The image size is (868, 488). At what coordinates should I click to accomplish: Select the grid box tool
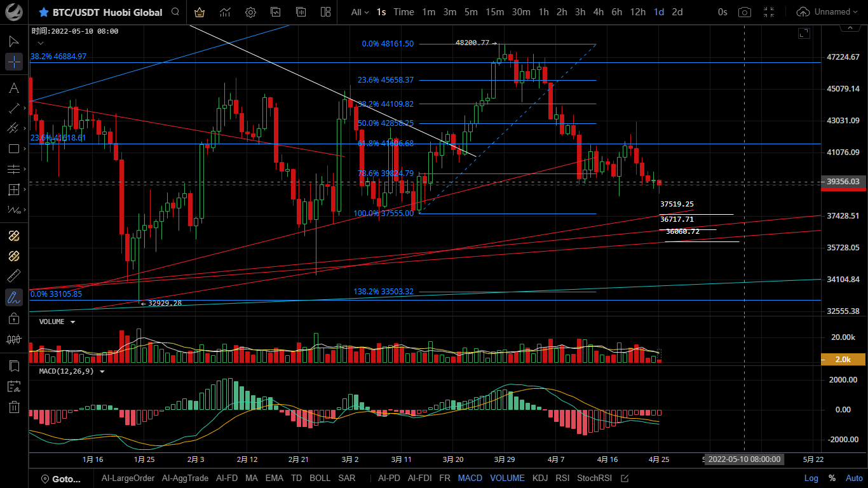pyautogui.click(x=14, y=189)
